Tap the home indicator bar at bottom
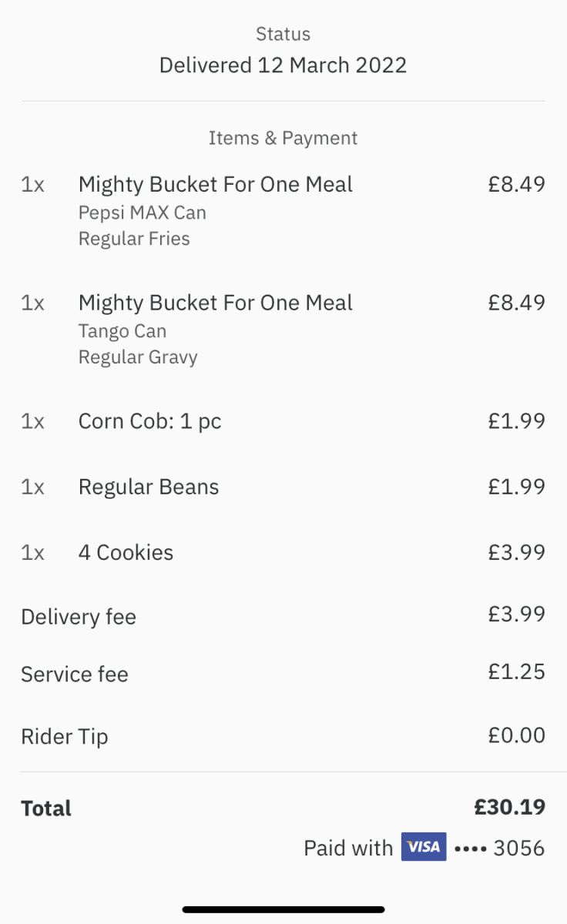Image resolution: width=567 pixels, height=924 pixels. (x=283, y=909)
